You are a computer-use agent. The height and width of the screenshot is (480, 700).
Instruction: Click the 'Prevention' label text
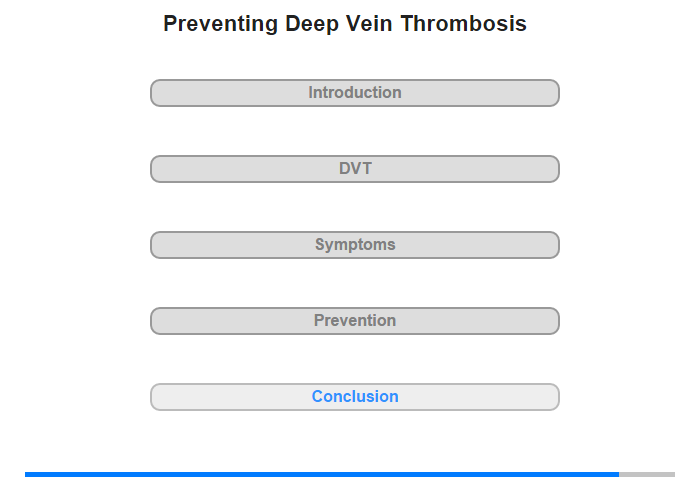[x=355, y=321]
